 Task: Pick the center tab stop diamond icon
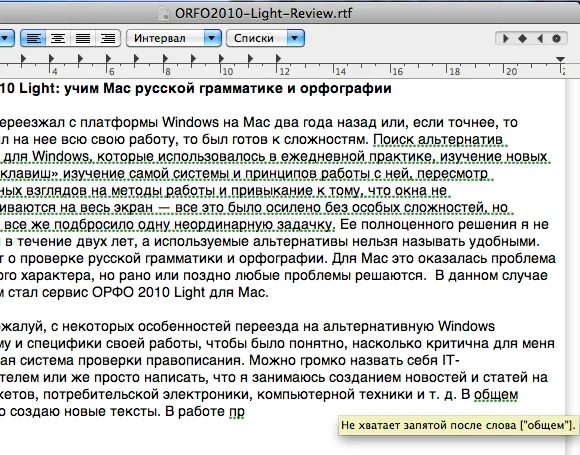click(522, 38)
